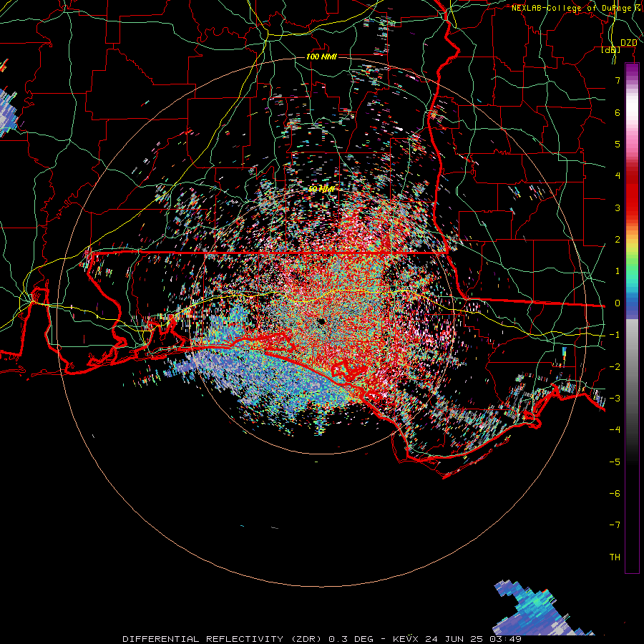
Task: Click the 2 value on the dB scale
Action: point(618,240)
